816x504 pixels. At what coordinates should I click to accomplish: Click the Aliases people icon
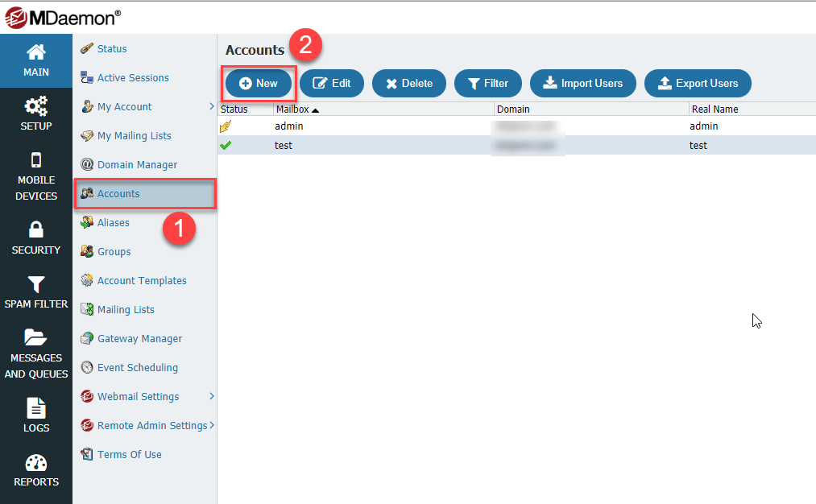[x=87, y=222]
